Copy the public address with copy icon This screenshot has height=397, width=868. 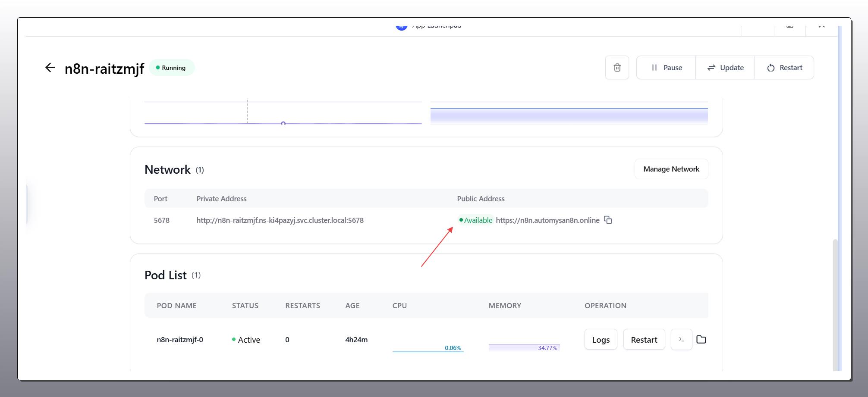(x=608, y=220)
